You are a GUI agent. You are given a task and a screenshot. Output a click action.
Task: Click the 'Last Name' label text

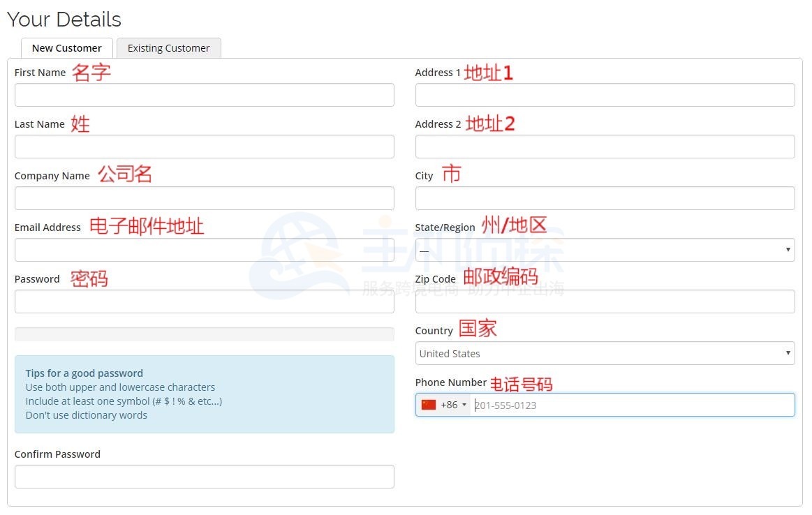[x=40, y=124]
